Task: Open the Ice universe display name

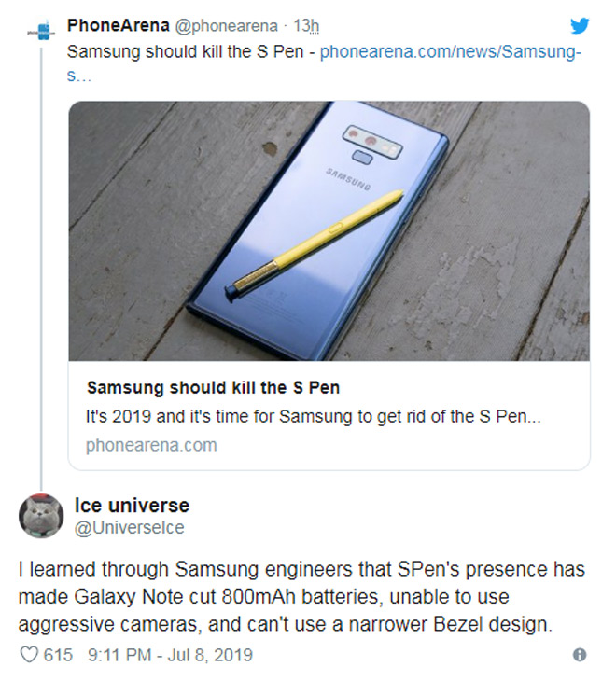Action: pos(132,506)
